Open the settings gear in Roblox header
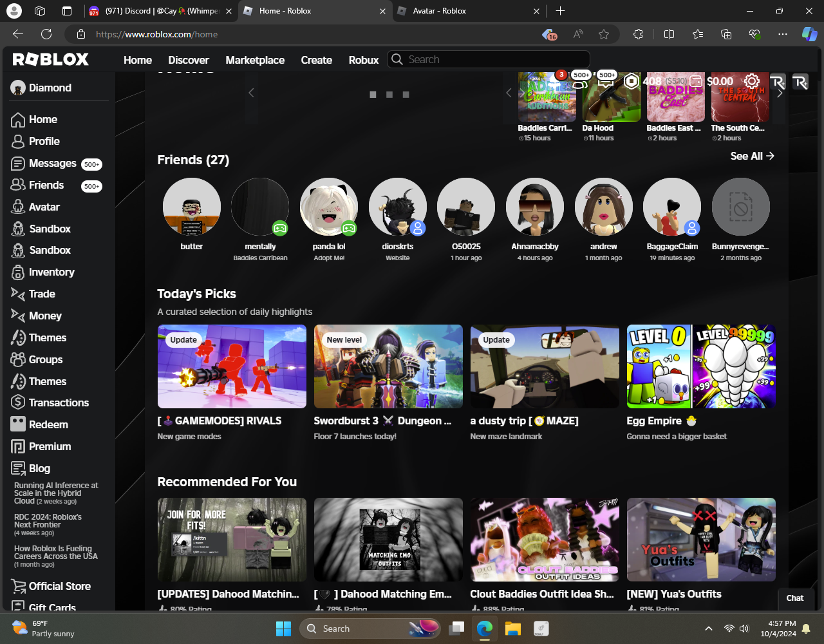Screen dimensions: 824x644 click(751, 81)
